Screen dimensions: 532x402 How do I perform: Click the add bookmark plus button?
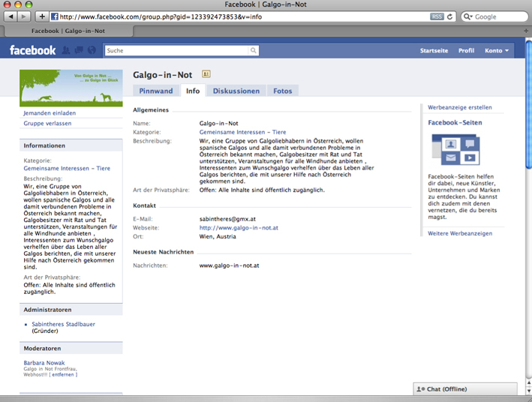[42, 16]
